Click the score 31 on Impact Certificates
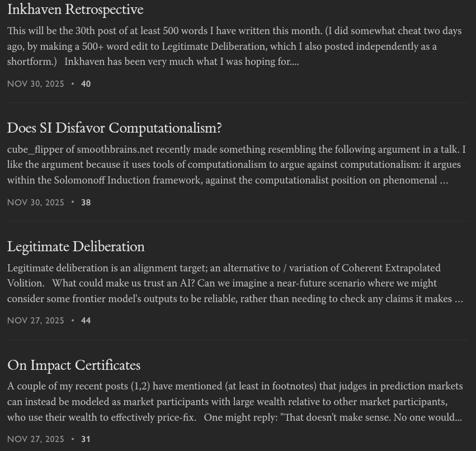476x451 pixels. click(x=86, y=439)
